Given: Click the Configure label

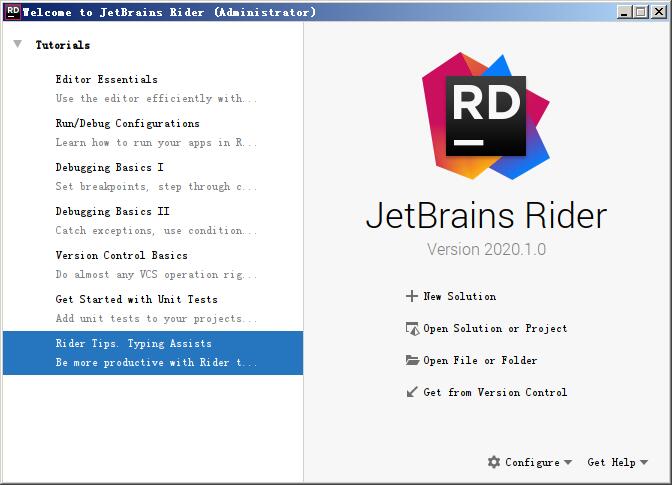Looking at the screenshot, I should [532, 462].
